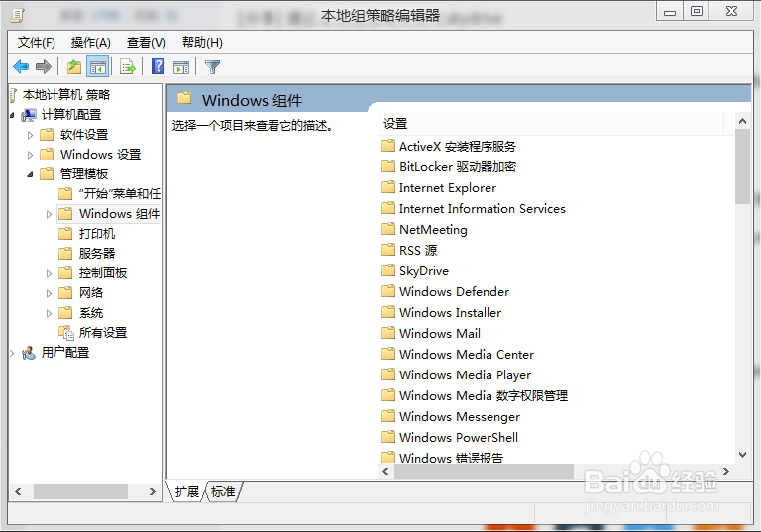Select Windows Media Center entry
Screen dimensions: 761x532
point(467,355)
